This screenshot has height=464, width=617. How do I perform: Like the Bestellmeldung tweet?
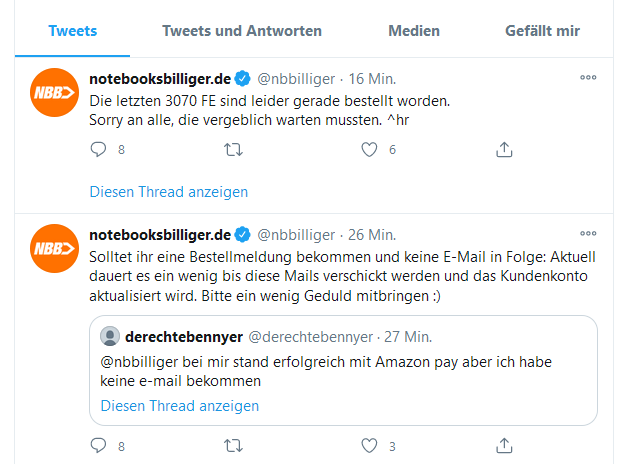[x=370, y=446]
